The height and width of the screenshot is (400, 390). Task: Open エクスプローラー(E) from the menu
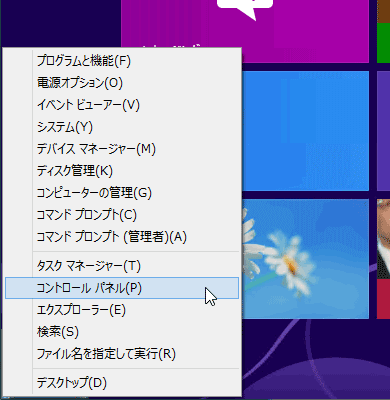(x=122, y=310)
